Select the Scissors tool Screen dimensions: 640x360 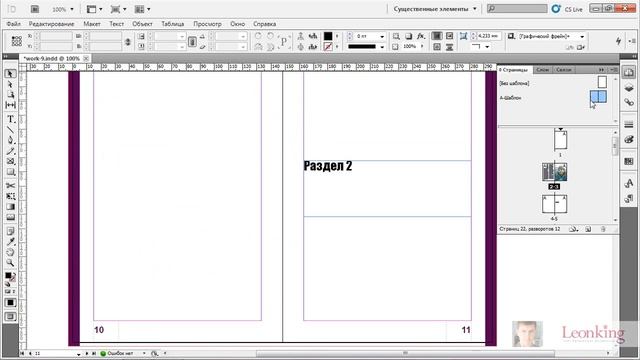11,186
